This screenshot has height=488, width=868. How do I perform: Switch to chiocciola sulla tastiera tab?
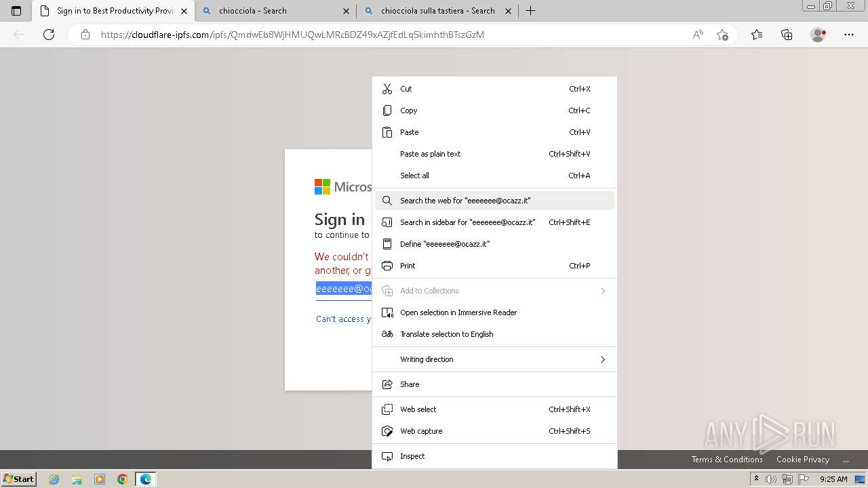tap(437, 11)
